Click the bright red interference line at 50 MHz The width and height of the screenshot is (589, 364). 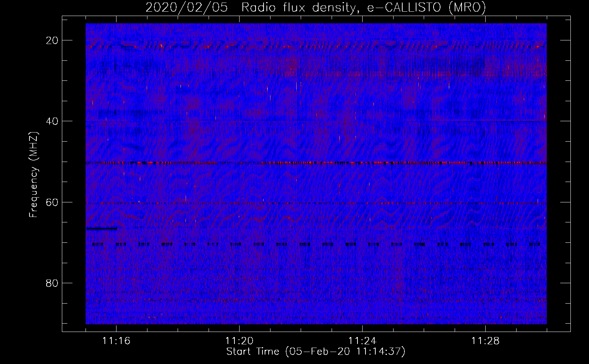click(x=316, y=163)
